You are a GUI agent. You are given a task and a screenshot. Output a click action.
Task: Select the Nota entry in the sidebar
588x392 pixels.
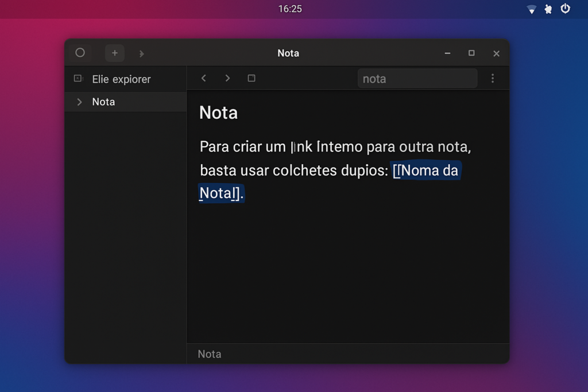[104, 102]
